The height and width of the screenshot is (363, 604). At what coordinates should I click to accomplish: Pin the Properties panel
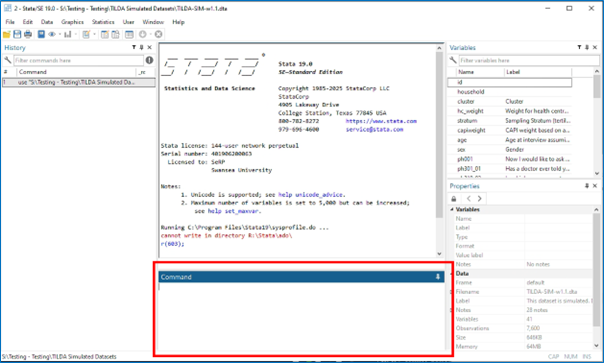point(587,186)
